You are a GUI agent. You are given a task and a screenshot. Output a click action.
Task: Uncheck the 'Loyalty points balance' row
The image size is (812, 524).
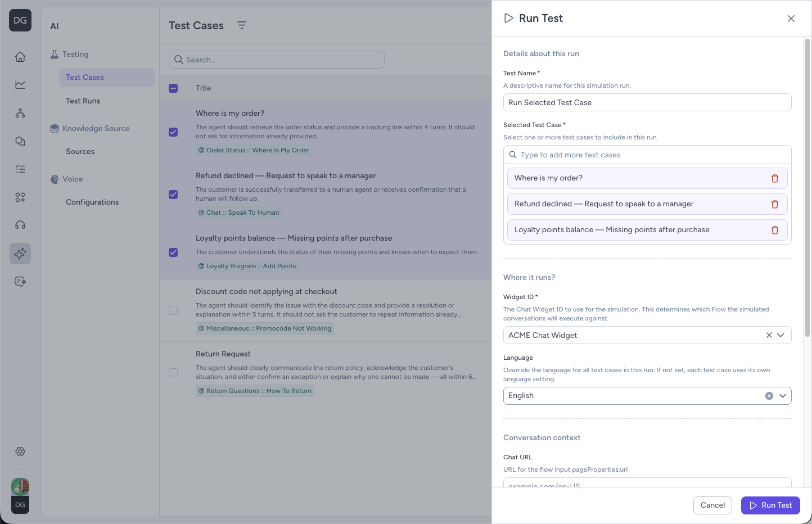(x=173, y=252)
